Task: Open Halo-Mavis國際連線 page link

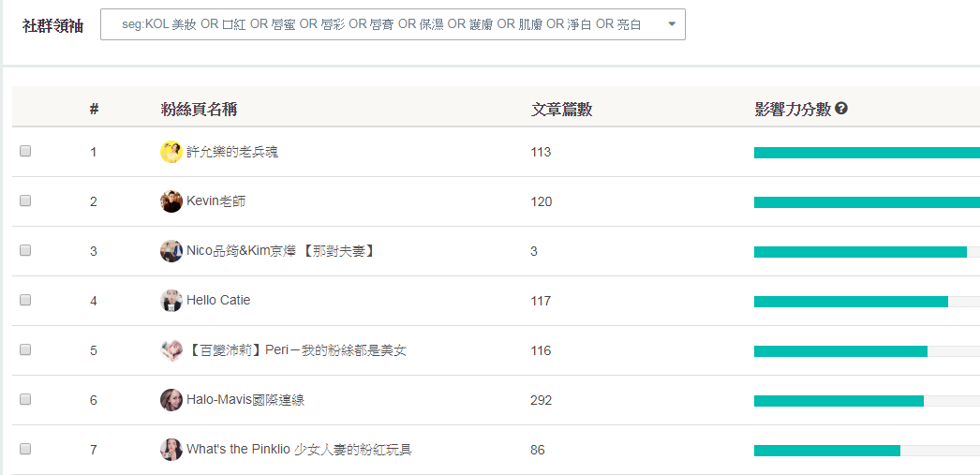Action: (245, 400)
